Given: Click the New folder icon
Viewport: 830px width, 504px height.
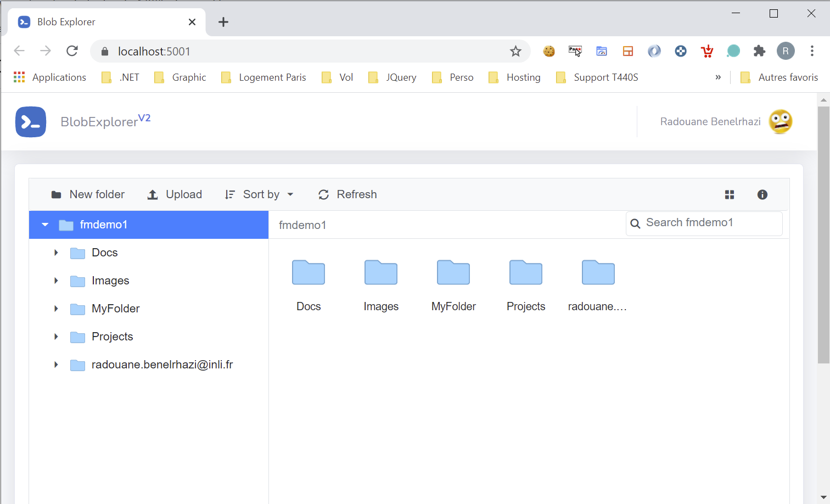Looking at the screenshot, I should pos(57,194).
